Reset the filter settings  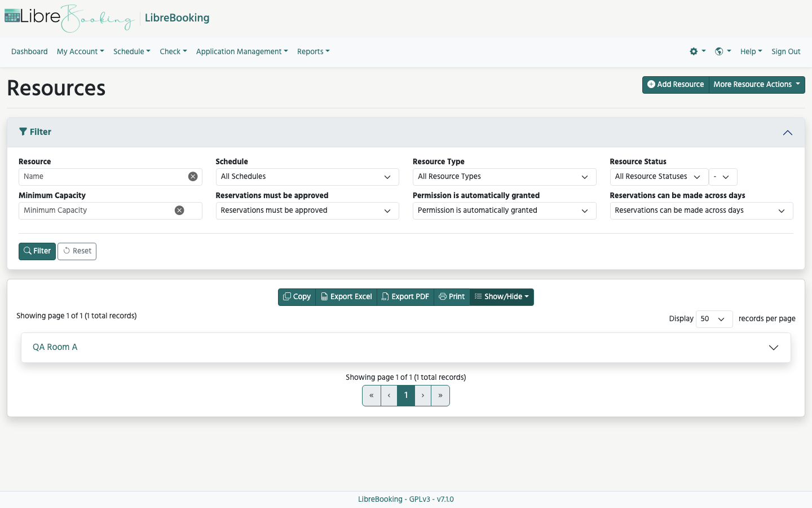(x=77, y=251)
